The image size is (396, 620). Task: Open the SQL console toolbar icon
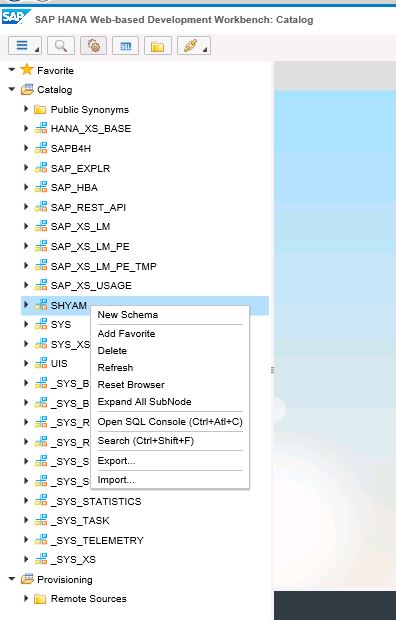tap(125, 46)
